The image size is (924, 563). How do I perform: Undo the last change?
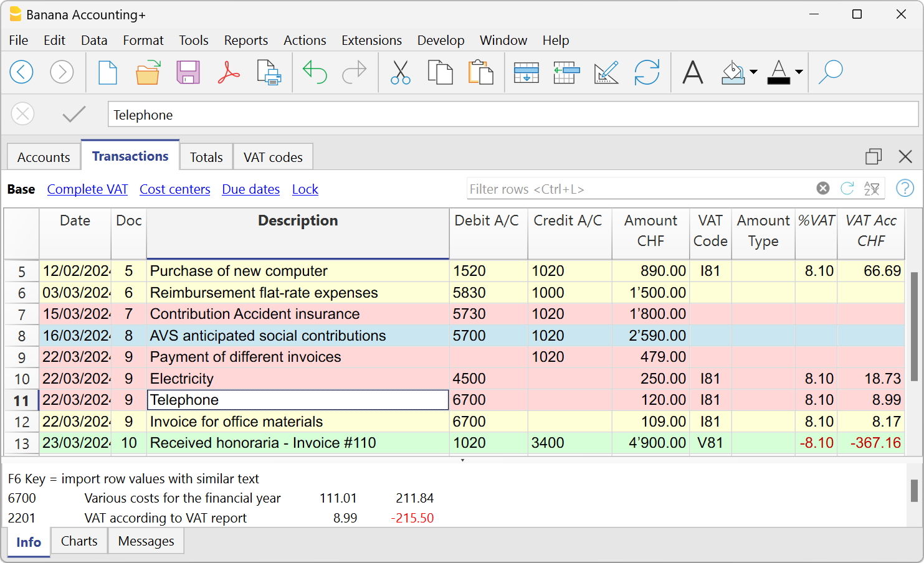tap(315, 73)
